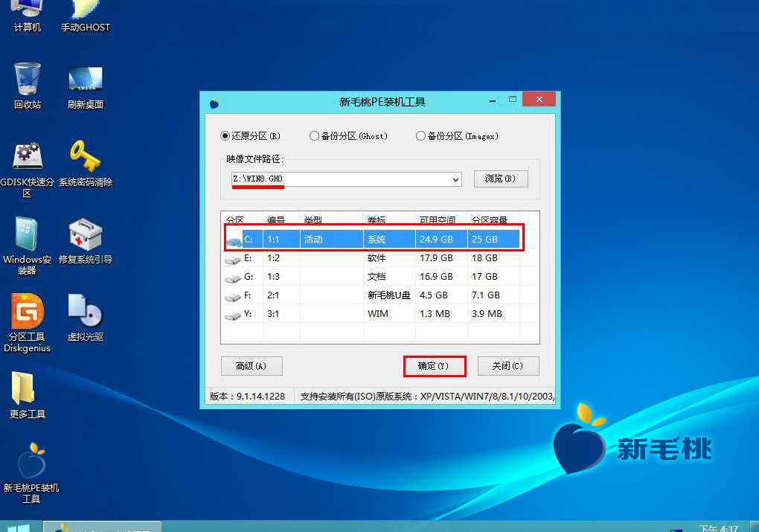Maximize the 新毛桃PE装机工具 window
This screenshot has height=532, width=759.
pos(513,100)
